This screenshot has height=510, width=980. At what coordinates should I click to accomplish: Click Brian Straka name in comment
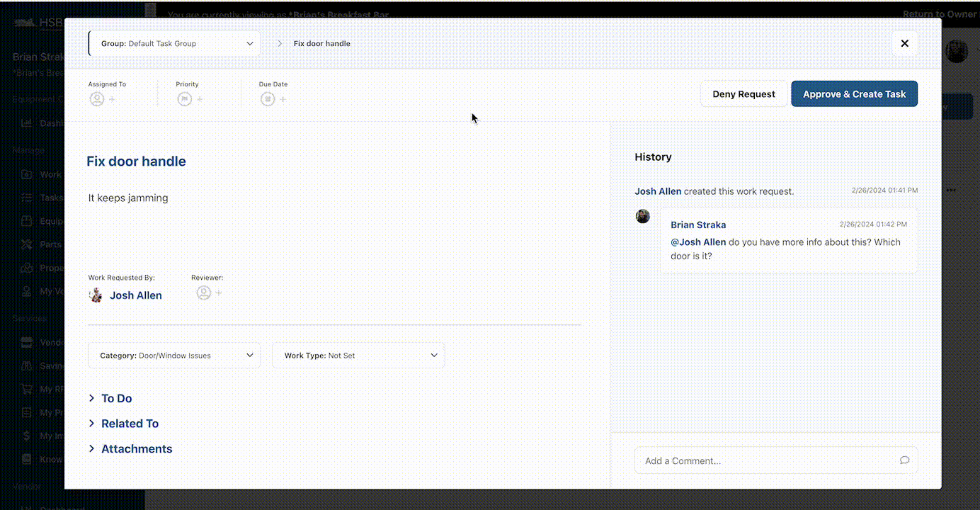pos(698,225)
